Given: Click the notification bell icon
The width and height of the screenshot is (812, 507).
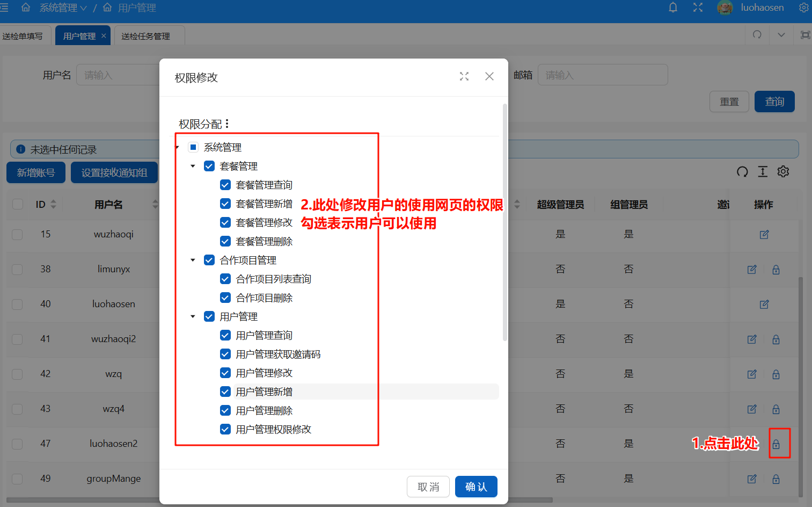Looking at the screenshot, I should pyautogui.click(x=673, y=8).
